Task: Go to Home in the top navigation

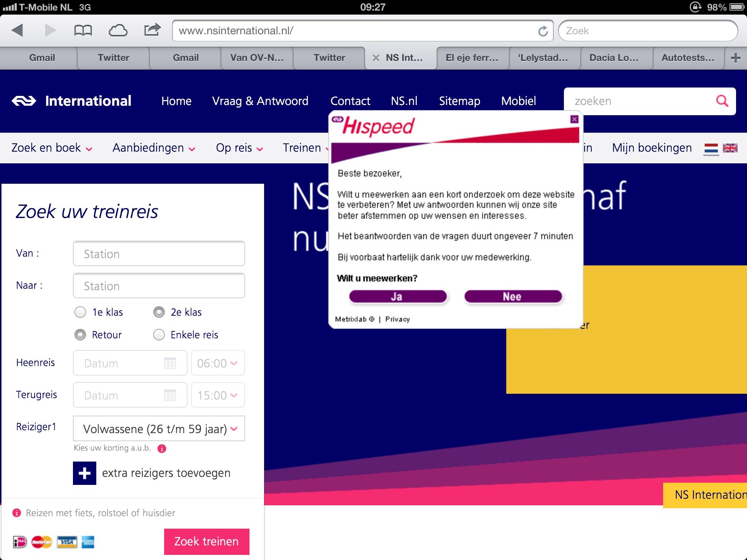Action: click(x=177, y=101)
